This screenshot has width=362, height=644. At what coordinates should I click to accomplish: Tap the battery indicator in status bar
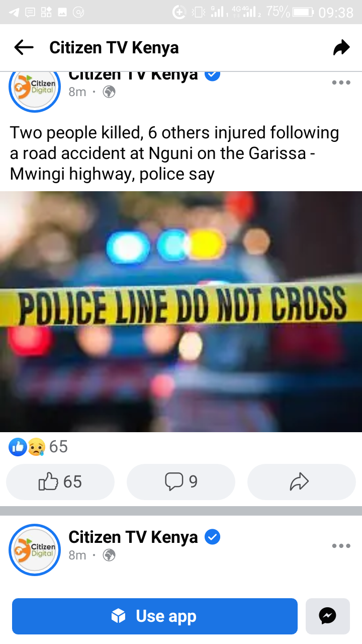[303, 12]
